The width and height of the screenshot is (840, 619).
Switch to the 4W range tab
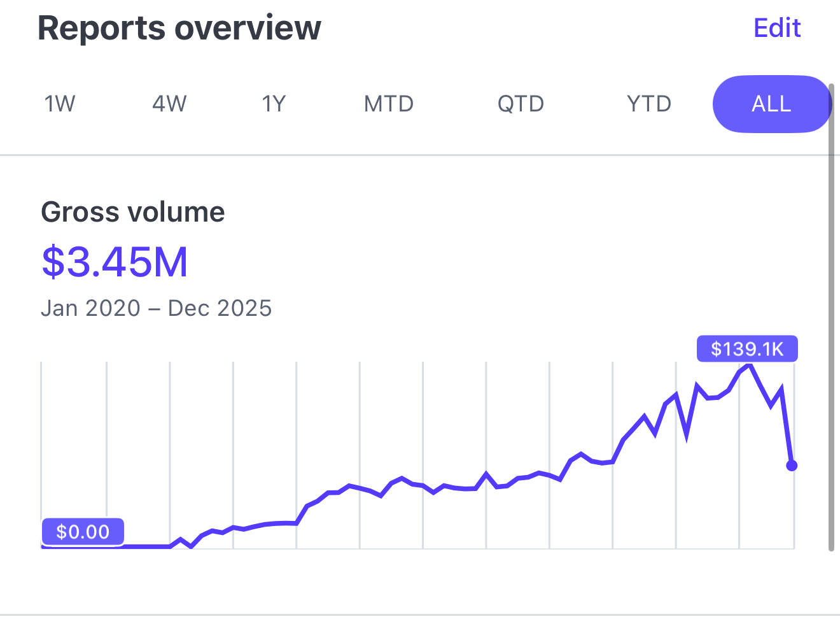(169, 104)
